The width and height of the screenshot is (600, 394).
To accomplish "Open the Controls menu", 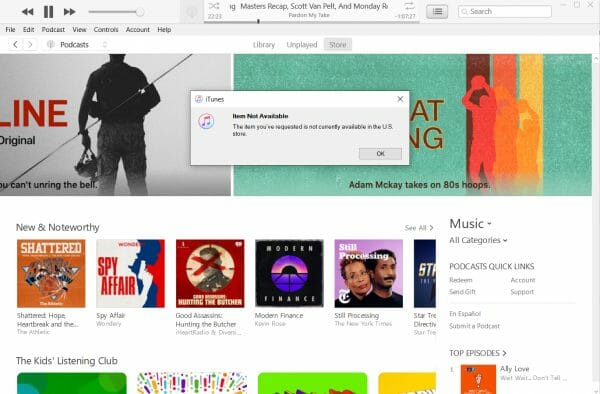I will tap(106, 29).
